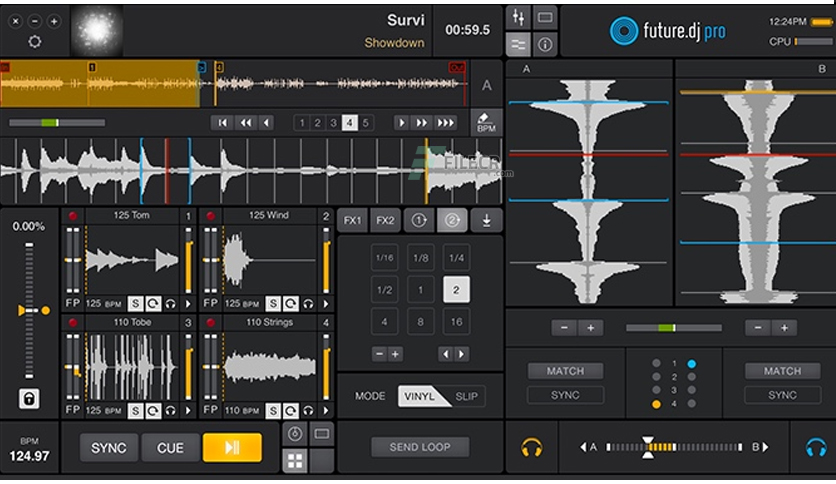
Task: Click the loop 1 circular icon
Action: tap(419, 220)
